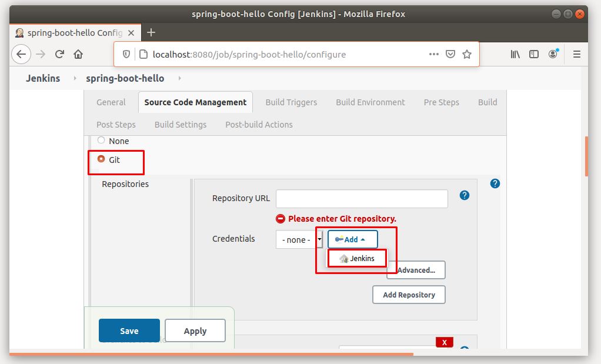Switch to the Build Triggers tab

[291, 102]
